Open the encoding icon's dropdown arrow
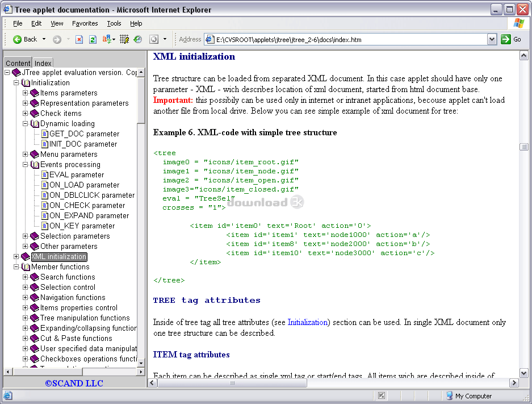This screenshot has width=532, height=404. 114,39
